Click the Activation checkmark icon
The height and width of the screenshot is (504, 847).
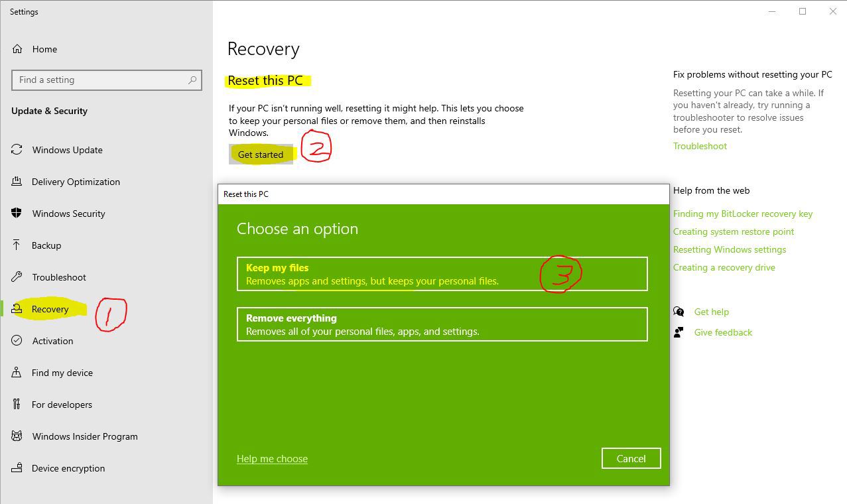pos(17,341)
